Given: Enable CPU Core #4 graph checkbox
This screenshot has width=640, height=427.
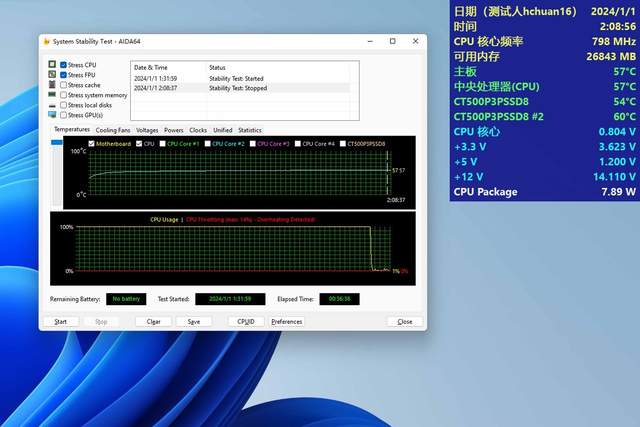Looking at the screenshot, I should pyautogui.click(x=298, y=144).
